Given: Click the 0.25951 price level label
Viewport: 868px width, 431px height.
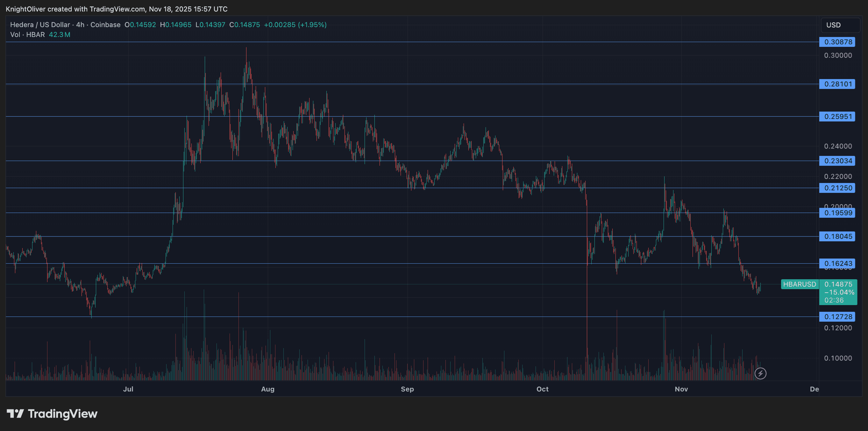Looking at the screenshot, I should [837, 117].
